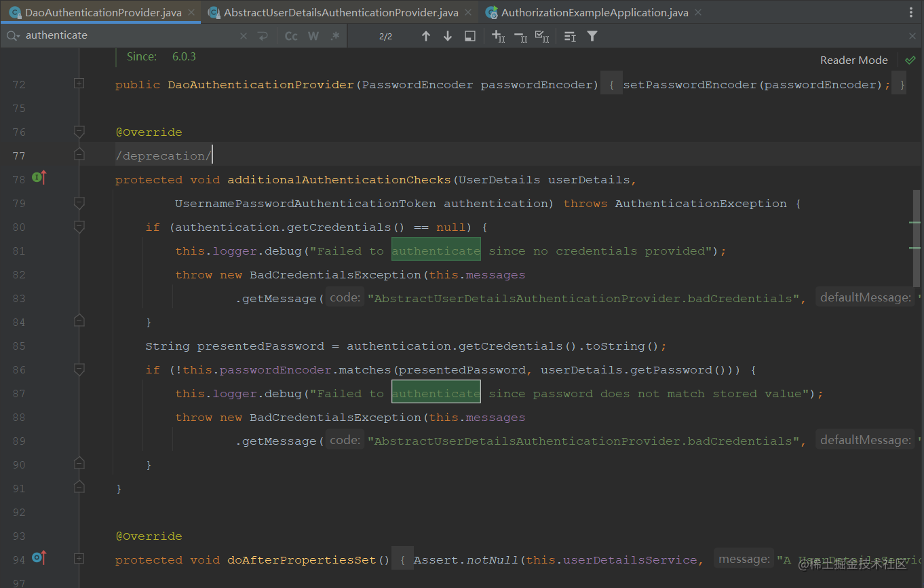The image size is (924, 588).
Task: Collapse the if block at line 86
Action: (79, 369)
